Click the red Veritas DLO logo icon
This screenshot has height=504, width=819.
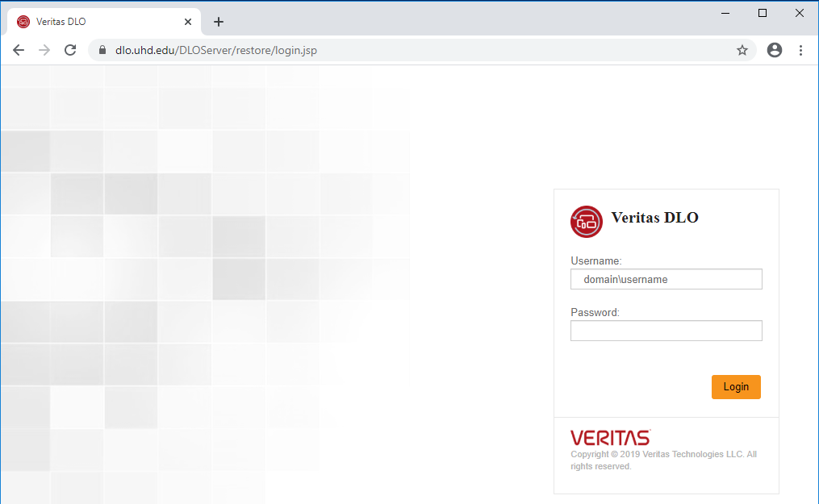coord(586,222)
